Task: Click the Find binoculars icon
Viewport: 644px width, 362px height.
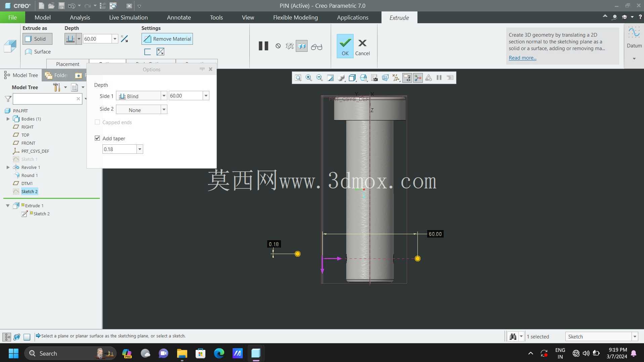Action: pos(513,336)
